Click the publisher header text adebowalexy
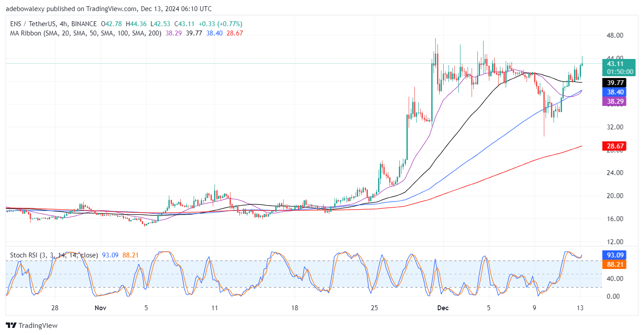The image size is (644, 335). point(25,9)
